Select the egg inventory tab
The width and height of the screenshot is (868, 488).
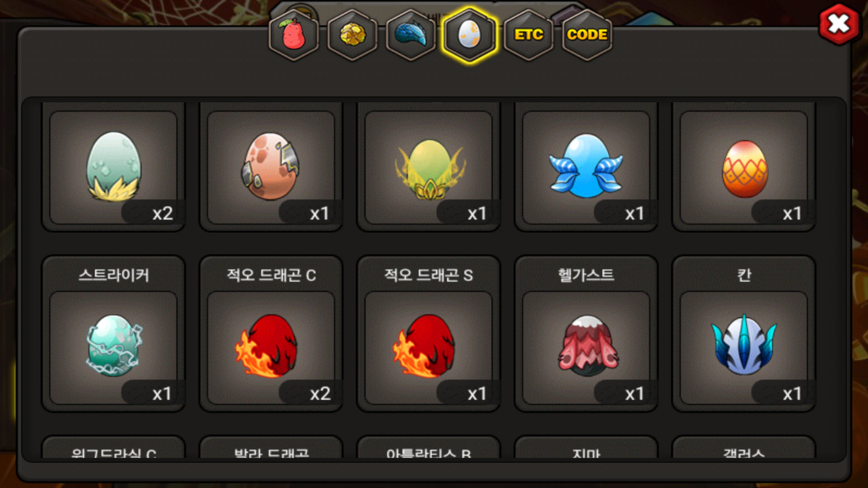[x=470, y=35]
